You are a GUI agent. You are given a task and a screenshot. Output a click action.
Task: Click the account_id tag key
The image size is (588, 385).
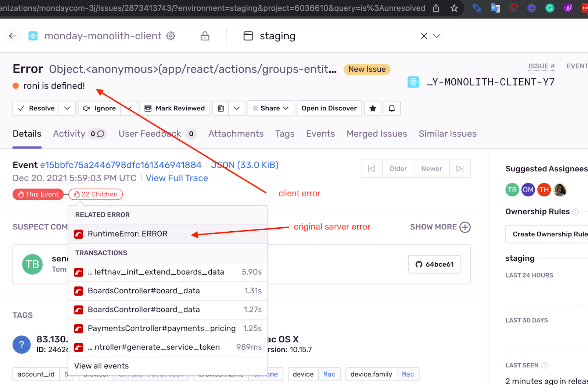(36, 374)
